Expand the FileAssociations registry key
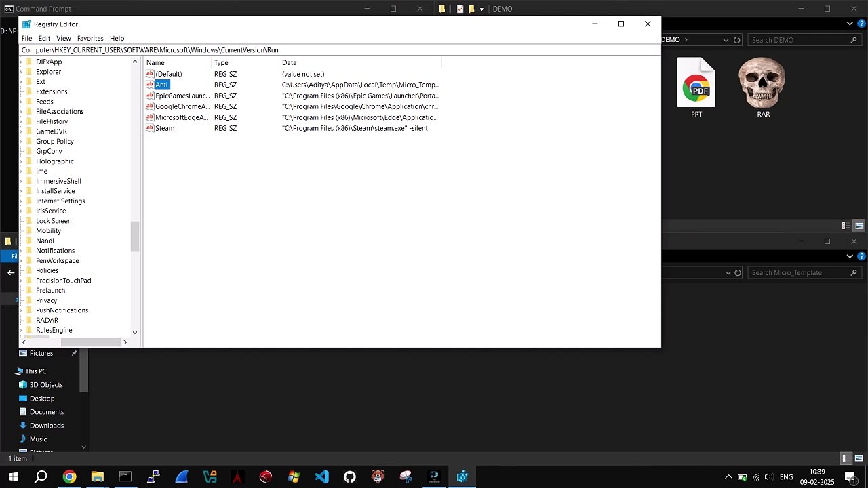 pos(20,112)
